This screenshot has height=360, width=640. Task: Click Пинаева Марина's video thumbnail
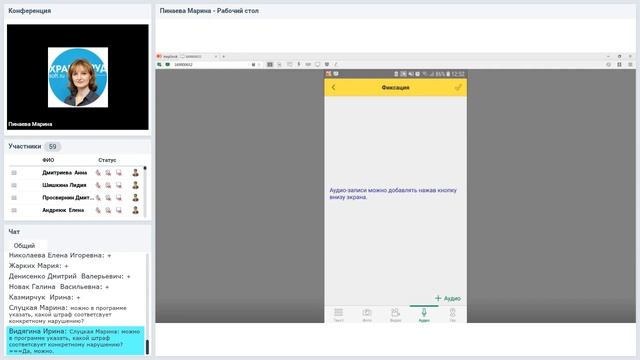(x=78, y=77)
